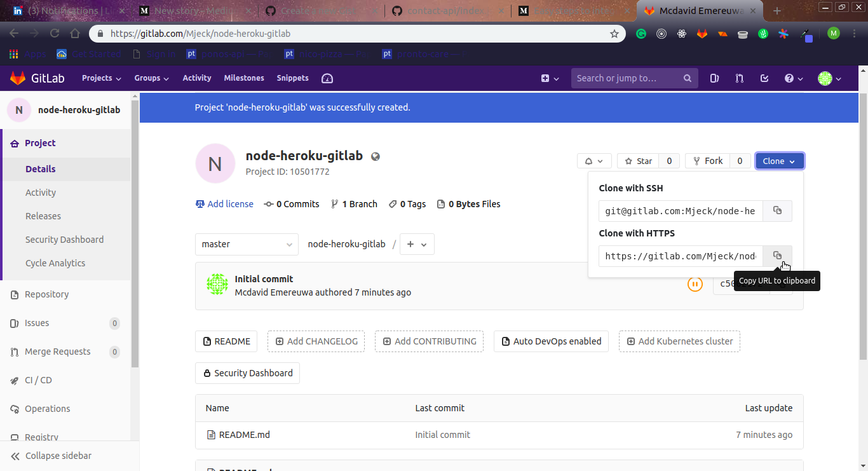The image size is (868, 471).
Task: Open the master branch selector
Action: [x=247, y=244]
